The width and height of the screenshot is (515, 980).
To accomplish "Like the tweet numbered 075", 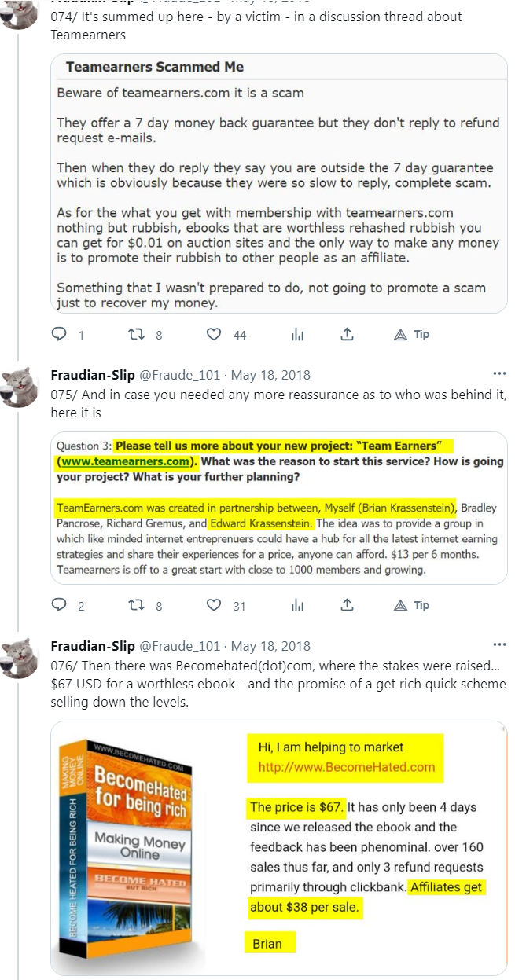I will [x=214, y=605].
